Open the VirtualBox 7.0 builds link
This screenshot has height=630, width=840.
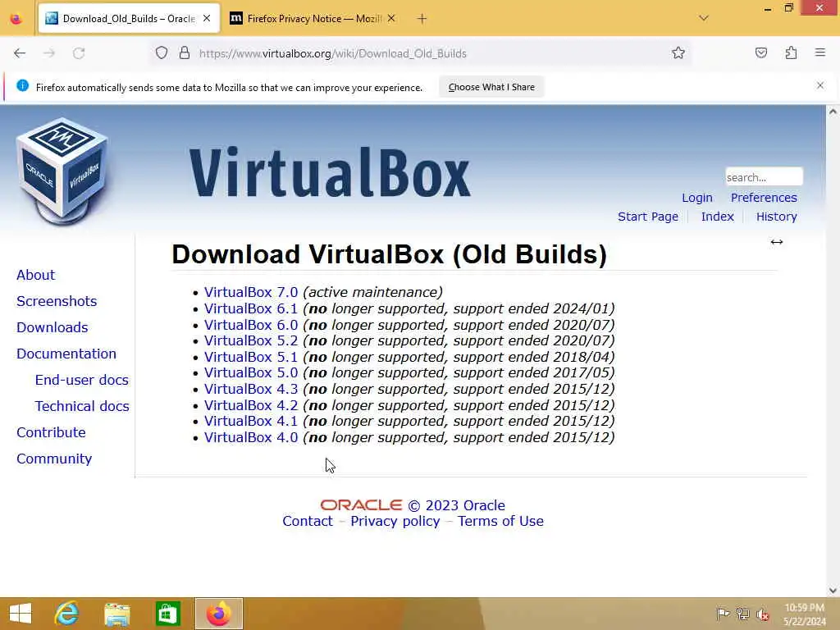251,292
